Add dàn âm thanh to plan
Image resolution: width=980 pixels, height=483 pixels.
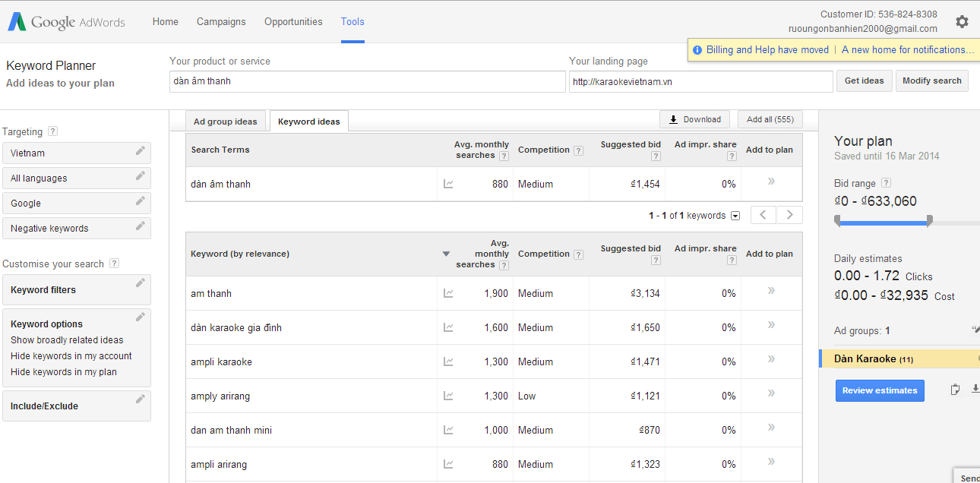(772, 182)
